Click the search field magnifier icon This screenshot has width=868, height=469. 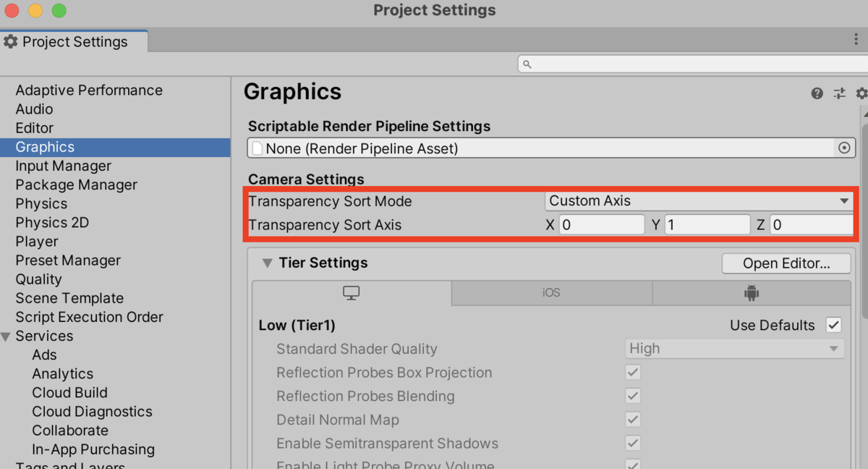coord(527,64)
